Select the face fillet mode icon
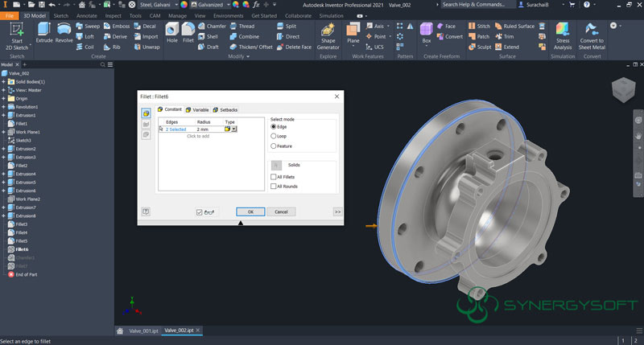Screen dimensions: 644x345 [x=146, y=124]
